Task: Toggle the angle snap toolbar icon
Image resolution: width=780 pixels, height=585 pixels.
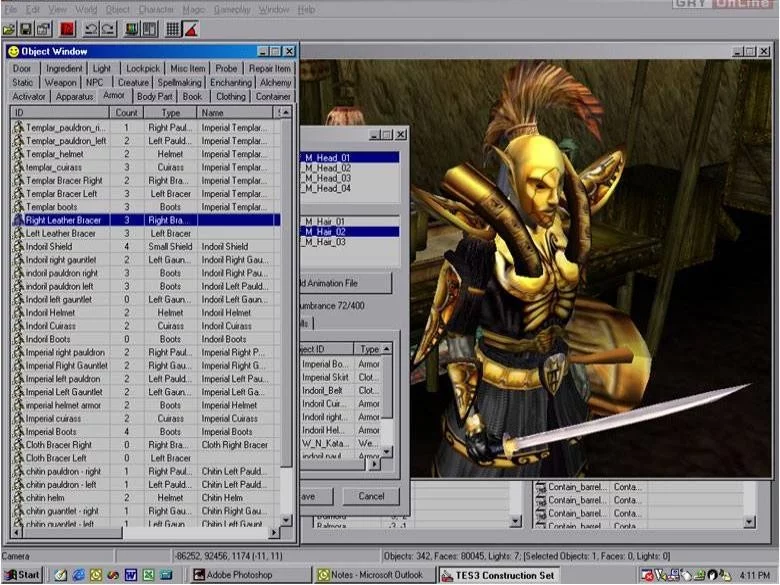Action: [190, 29]
